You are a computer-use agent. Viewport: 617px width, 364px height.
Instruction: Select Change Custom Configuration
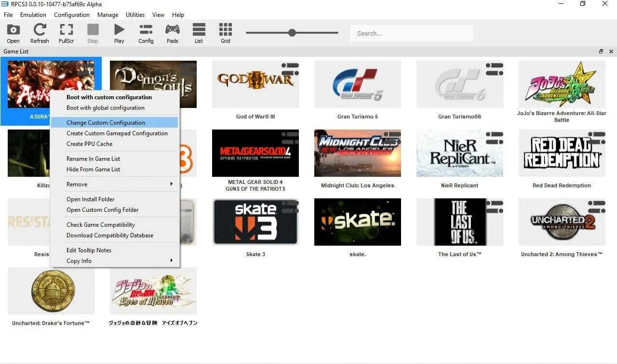point(115,123)
